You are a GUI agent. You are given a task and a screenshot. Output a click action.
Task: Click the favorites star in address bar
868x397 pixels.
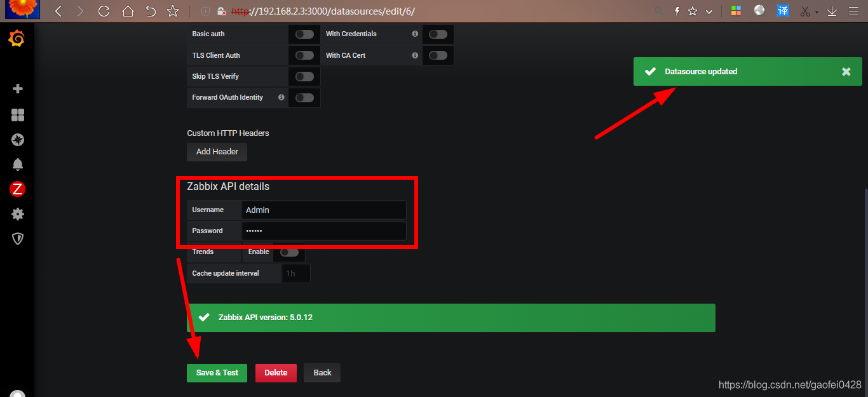[693, 11]
